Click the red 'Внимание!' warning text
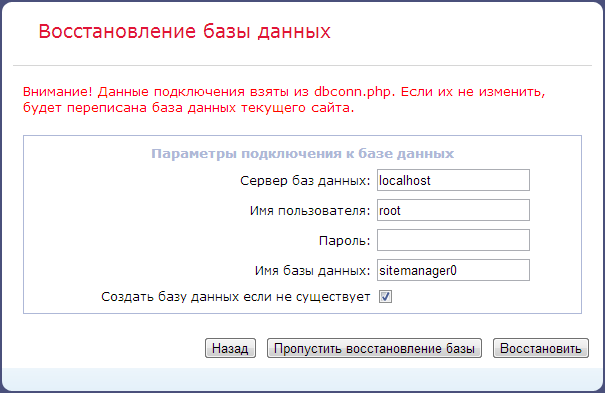The width and height of the screenshot is (605, 393). click(284, 100)
